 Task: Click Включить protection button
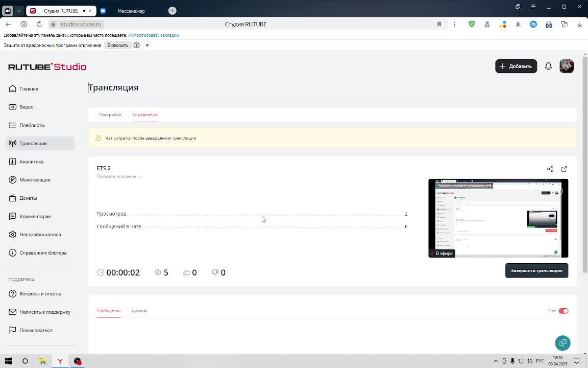click(x=118, y=45)
